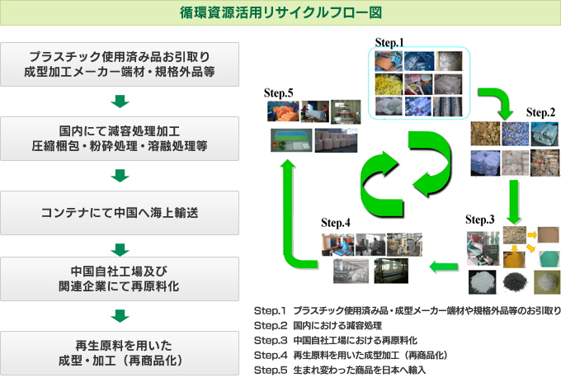Screen dimensions: 561x392
Task: Click legend line Step.5 生まれ変わった商品を日本へ輸入
Action: point(340,370)
